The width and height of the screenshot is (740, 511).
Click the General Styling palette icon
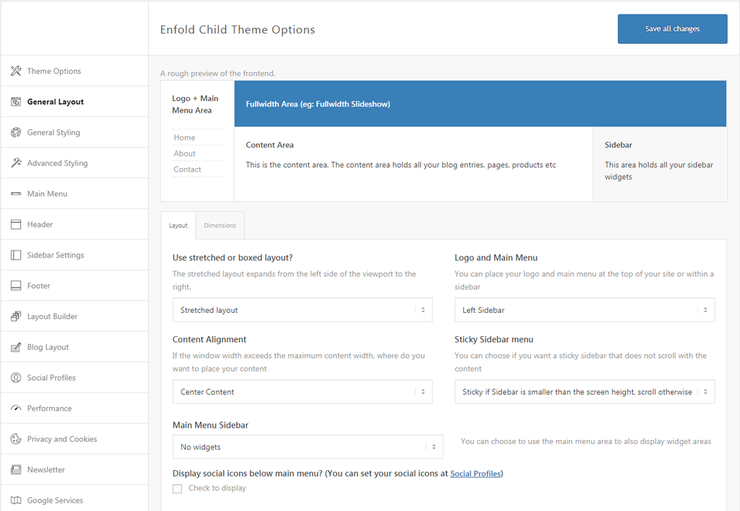click(16, 133)
